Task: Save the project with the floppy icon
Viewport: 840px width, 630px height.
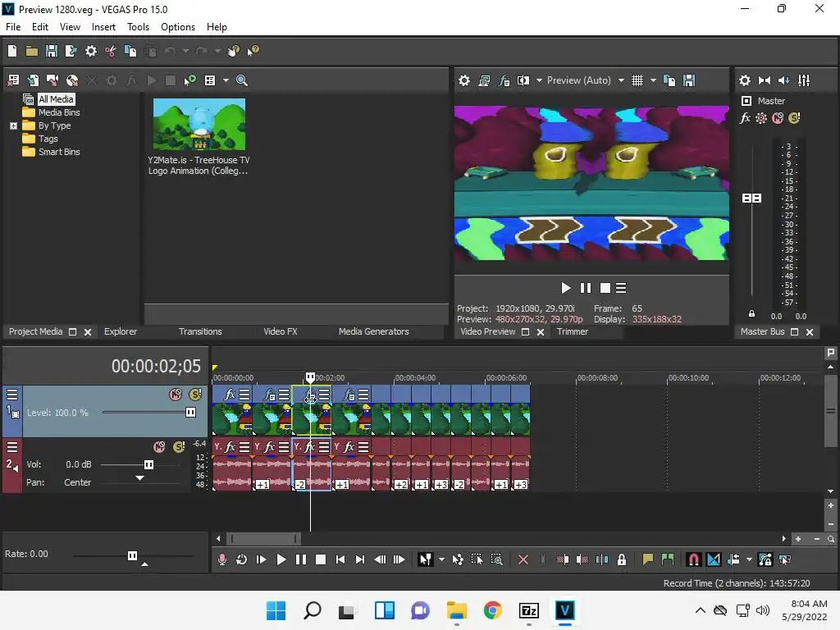Action: tap(52, 51)
